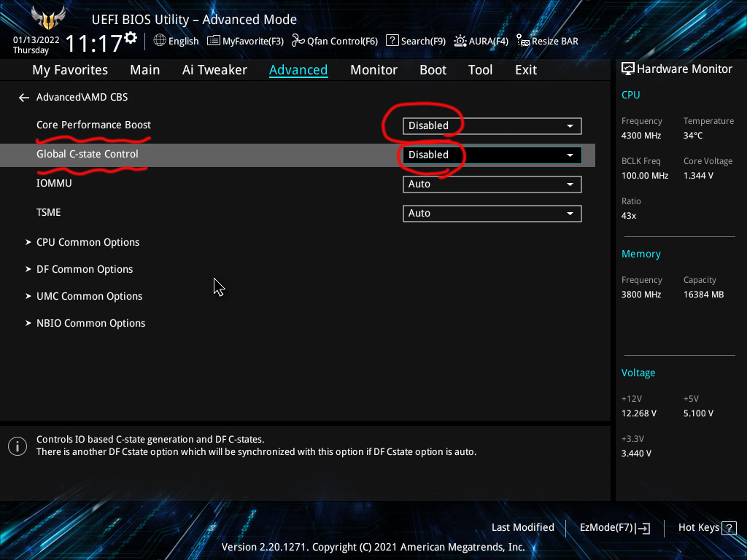Click the Qfan Control fan icon

click(x=298, y=41)
